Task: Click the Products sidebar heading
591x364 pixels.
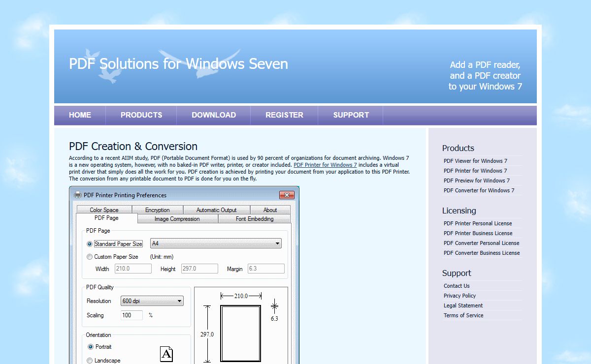Action: tap(458, 148)
